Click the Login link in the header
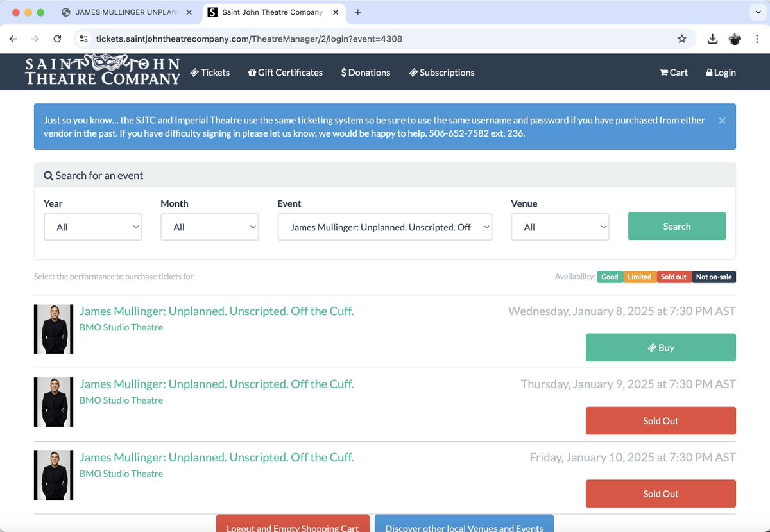770x532 pixels. 721,73
